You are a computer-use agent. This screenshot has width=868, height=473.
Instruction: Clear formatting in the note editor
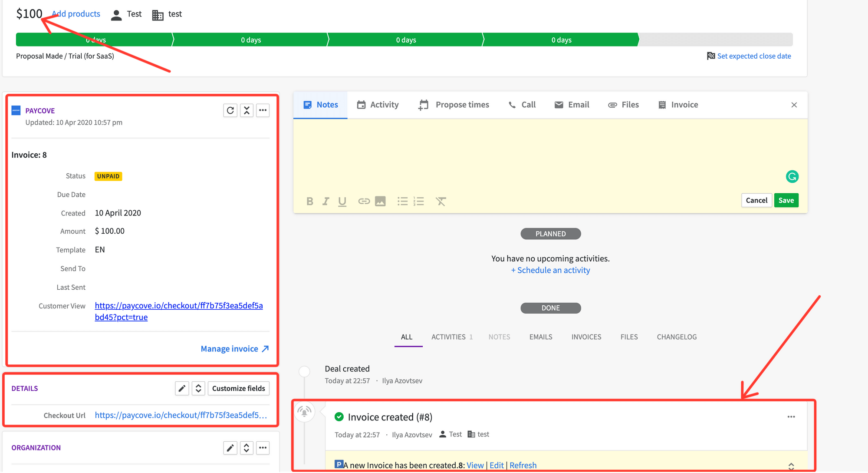[441, 201]
